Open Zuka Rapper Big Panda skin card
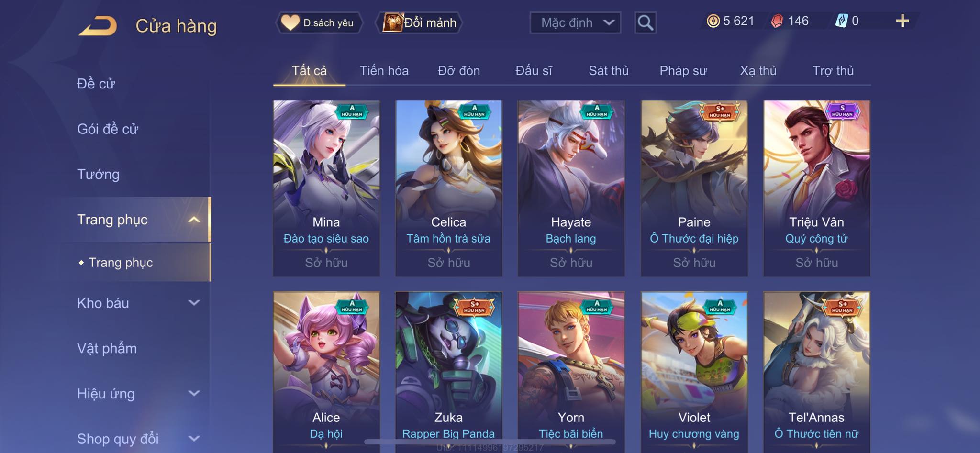The image size is (980, 453). [448, 371]
